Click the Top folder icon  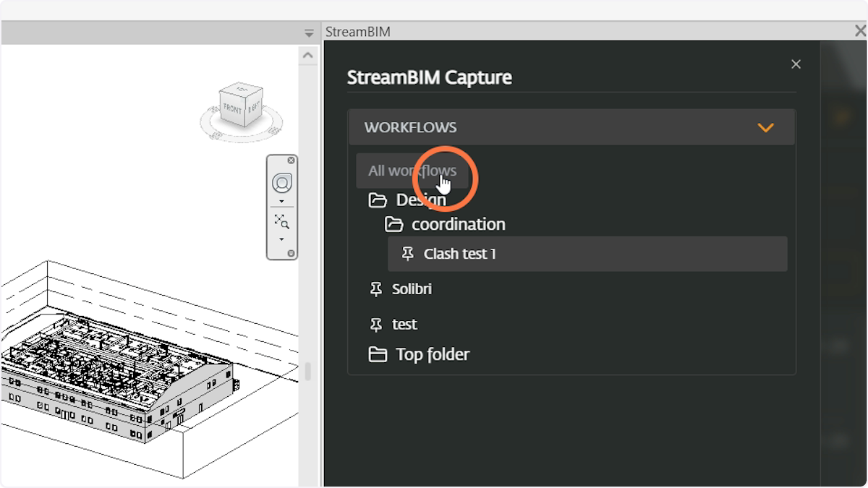[378, 354]
